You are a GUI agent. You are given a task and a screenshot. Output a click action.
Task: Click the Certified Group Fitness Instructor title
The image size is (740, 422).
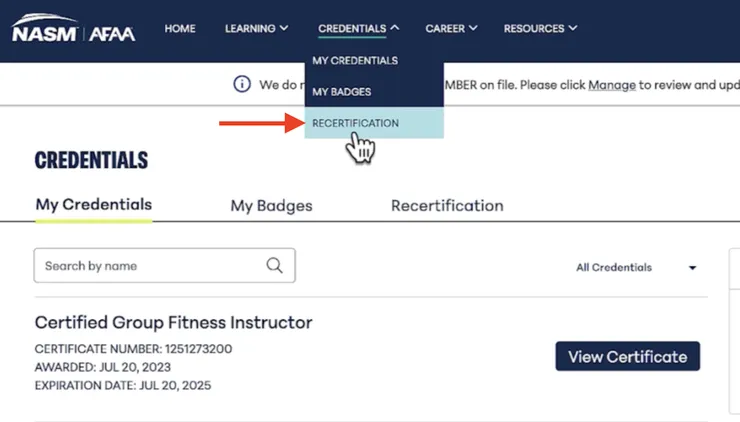174,323
